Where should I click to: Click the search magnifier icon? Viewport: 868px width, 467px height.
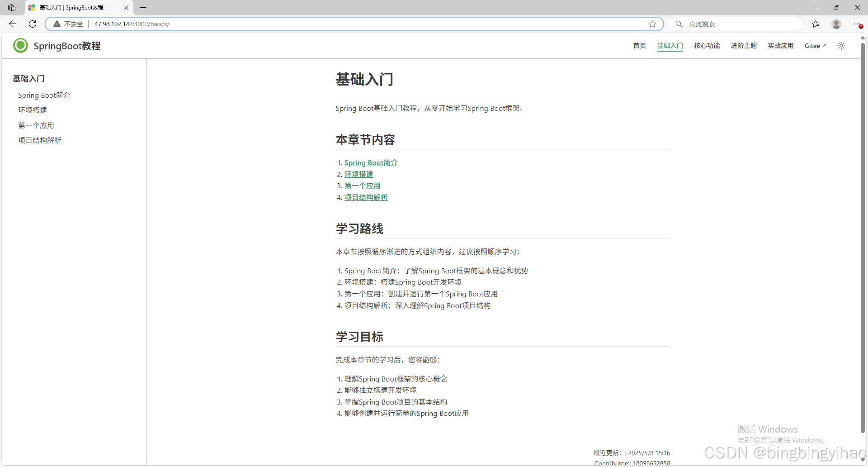tap(679, 24)
